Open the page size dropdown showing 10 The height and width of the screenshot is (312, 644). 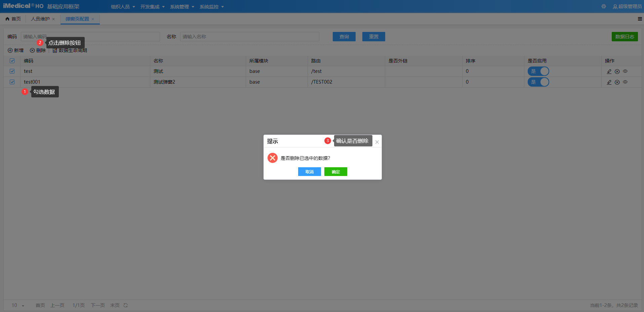(x=18, y=305)
